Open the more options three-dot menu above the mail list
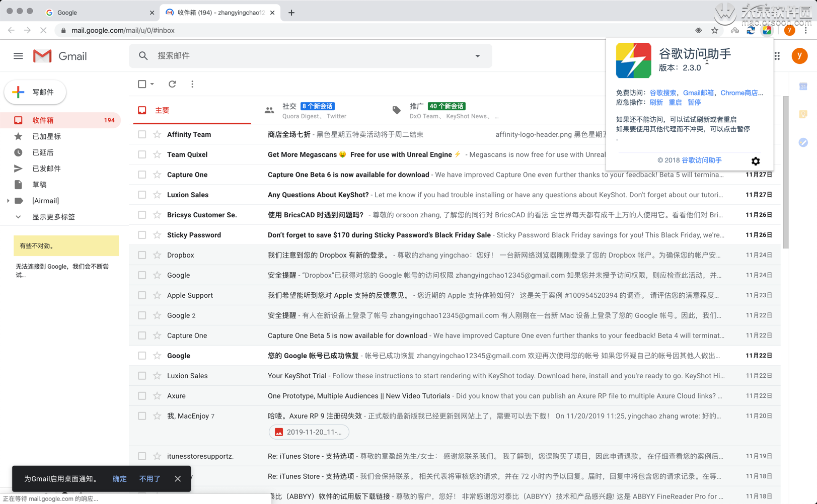This screenshot has height=504, width=817. pyautogui.click(x=192, y=84)
